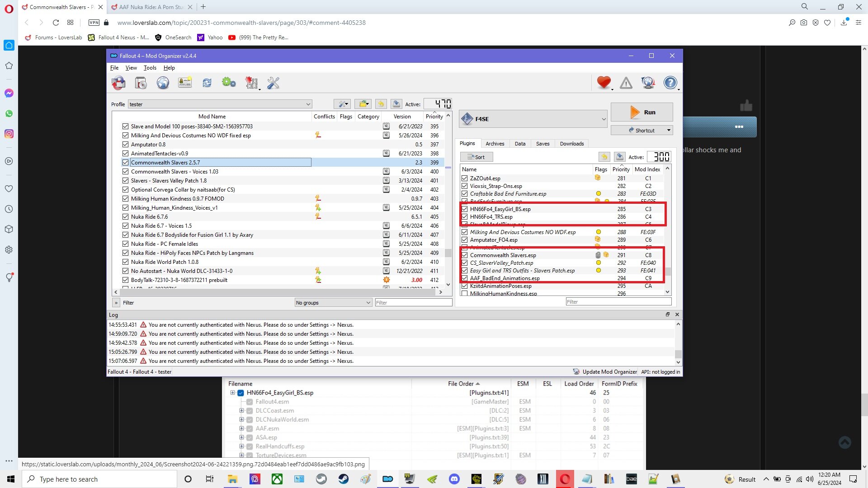Click the Endorse heart icon

(x=604, y=83)
